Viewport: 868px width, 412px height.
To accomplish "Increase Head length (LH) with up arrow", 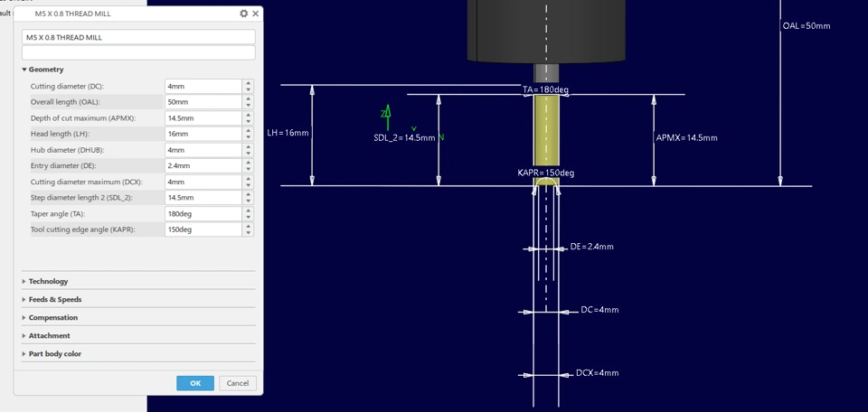I will point(249,130).
